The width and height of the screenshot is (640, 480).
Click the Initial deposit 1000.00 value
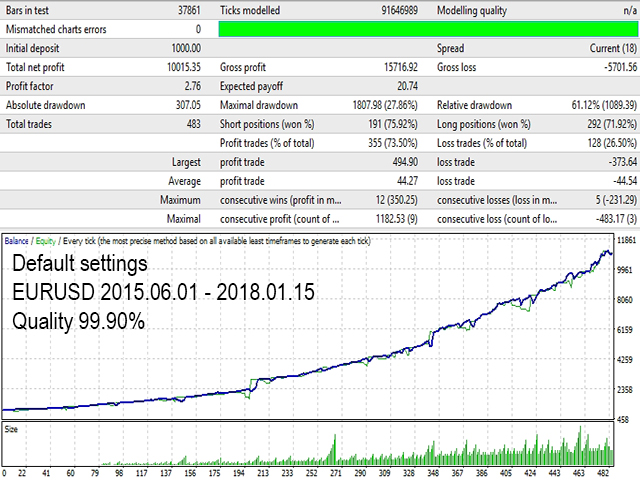coord(186,48)
